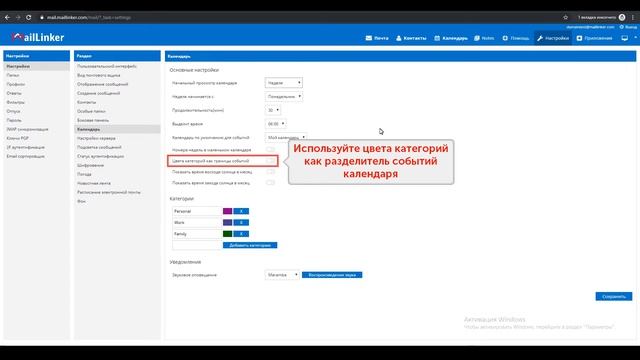The height and width of the screenshot is (360, 640).
Task: Open the browser three-dot menu
Action: click(633, 18)
